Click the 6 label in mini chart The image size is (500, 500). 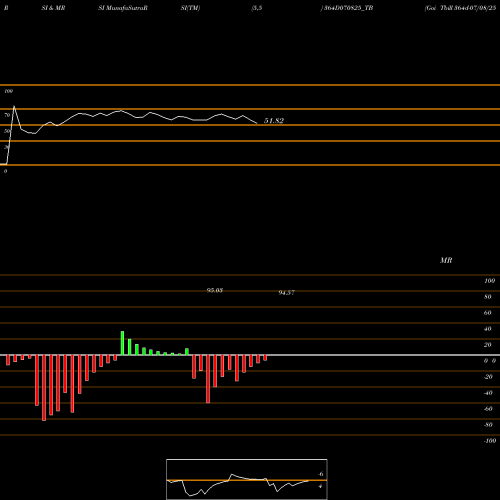pyautogui.click(x=321, y=474)
